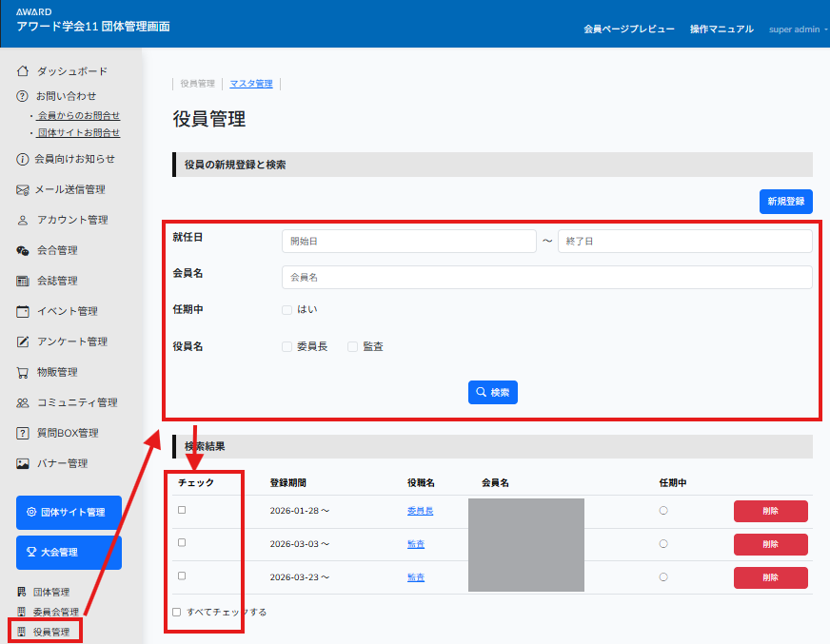Delete the 2026-01-28 委員長 row
The width and height of the screenshot is (830, 644).
click(x=770, y=511)
